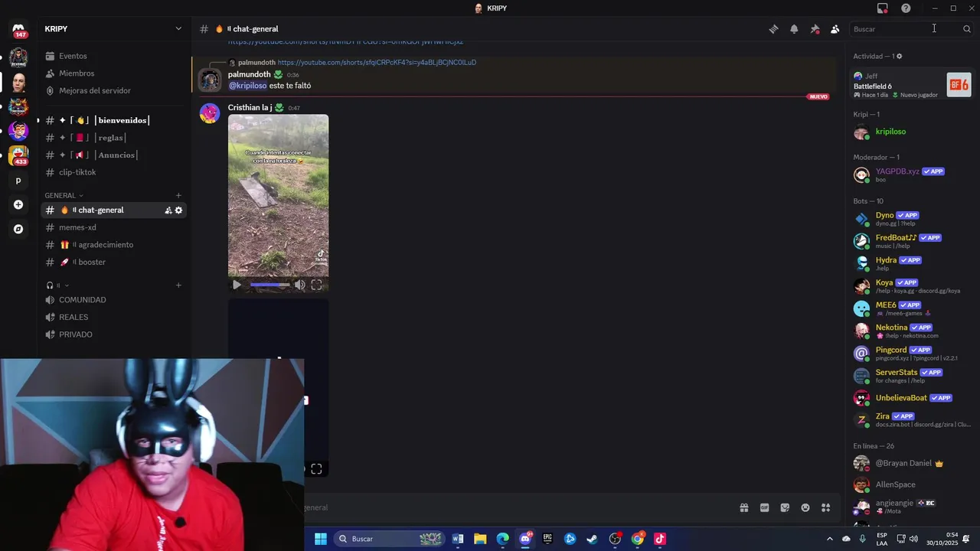Open Microsoft Edge in taskbar
The image size is (980, 551).
[502, 539]
